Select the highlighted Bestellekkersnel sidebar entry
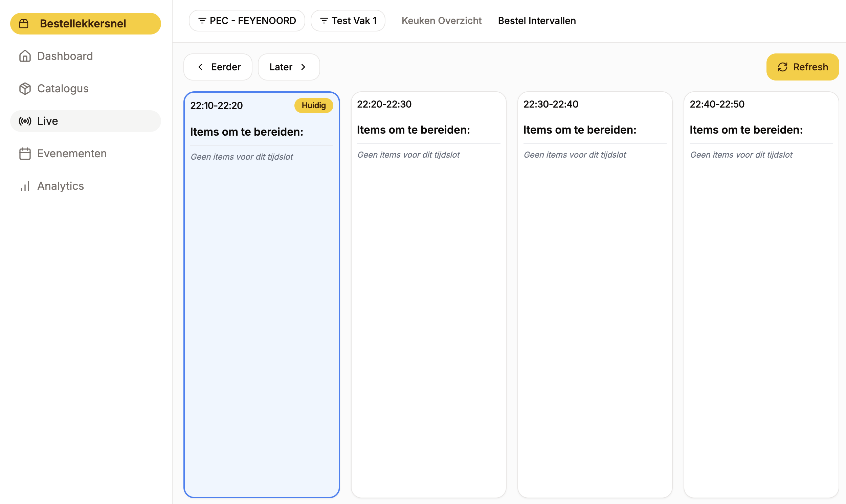Image resolution: width=846 pixels, height=504 pixels. [85, 23]
